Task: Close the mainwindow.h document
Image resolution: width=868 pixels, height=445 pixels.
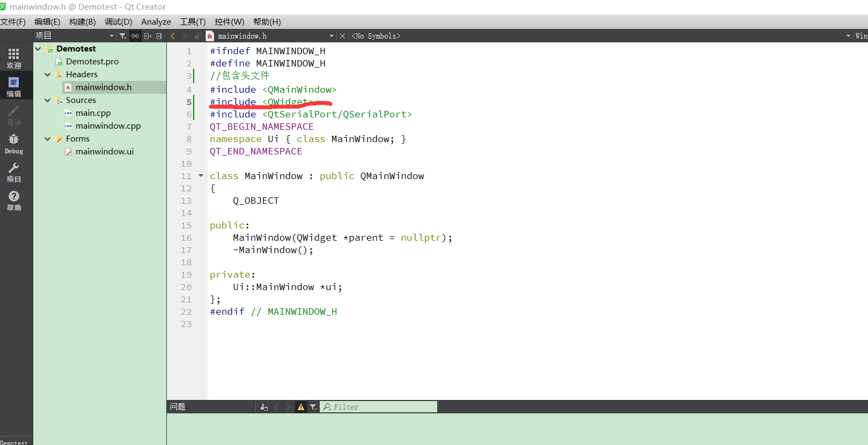Action: [342, 36]
